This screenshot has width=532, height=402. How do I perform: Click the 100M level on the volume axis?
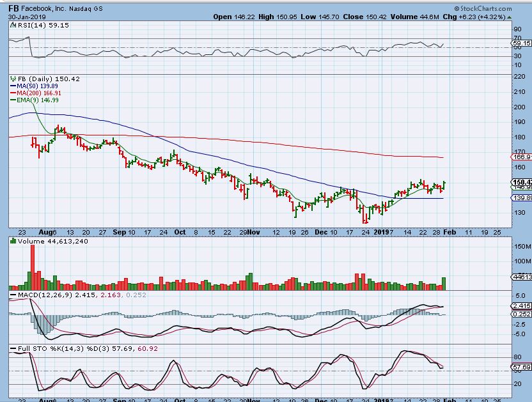pos(522,261)
